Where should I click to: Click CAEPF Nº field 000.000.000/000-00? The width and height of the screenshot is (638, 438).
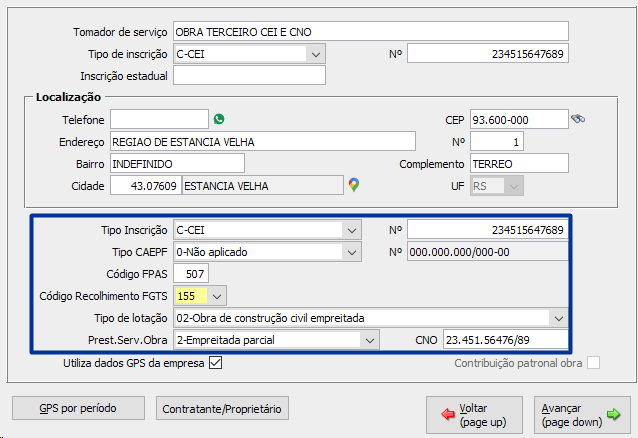pos(488,252)
